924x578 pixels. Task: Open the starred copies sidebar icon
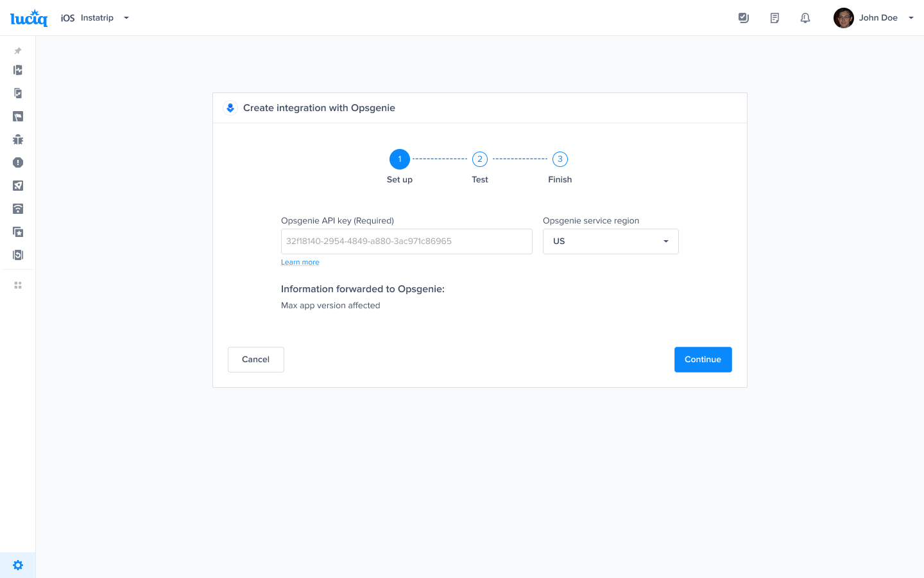coord(18,232)
